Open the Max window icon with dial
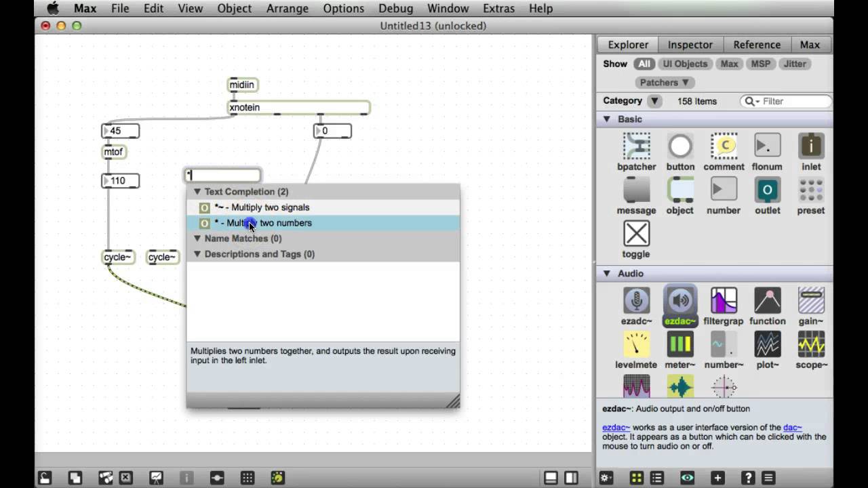The height and width of the screenshot is (488, 868). [277, 478]
